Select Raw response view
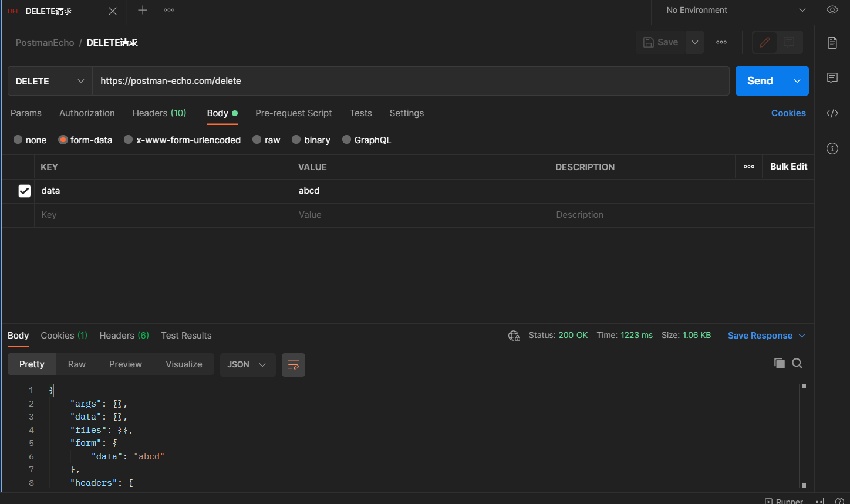This screenshot has height=504, width=850. coord(77,364)
